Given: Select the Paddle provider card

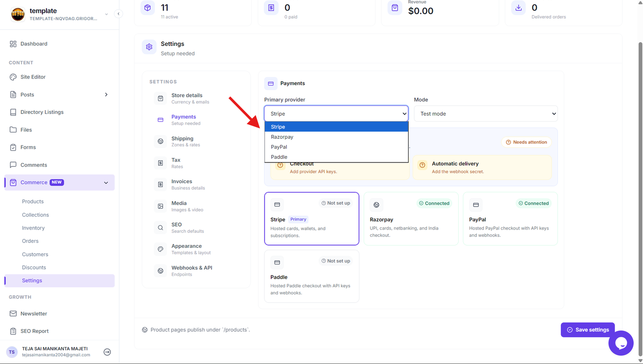Looking at the screenshot, I should 312,276.
